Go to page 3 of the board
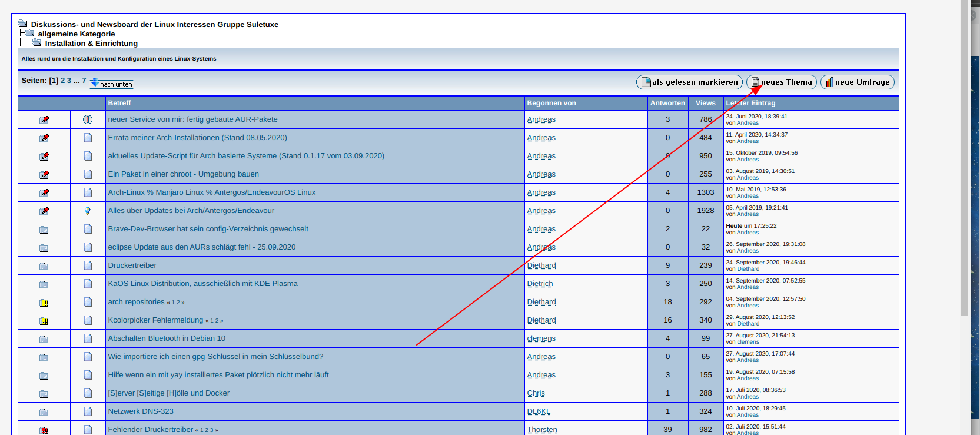 coord(69,81)
